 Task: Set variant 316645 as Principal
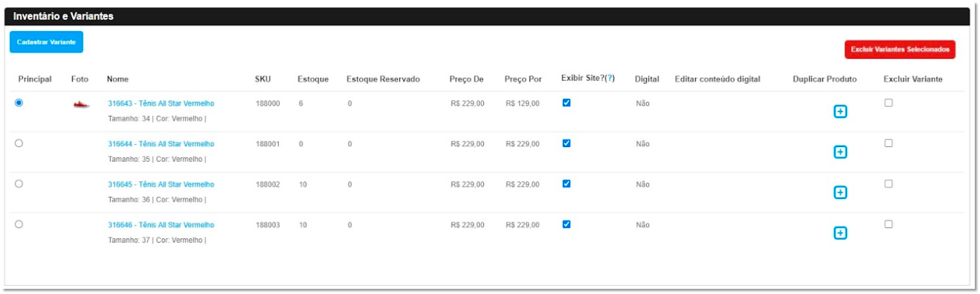point(19,183)
